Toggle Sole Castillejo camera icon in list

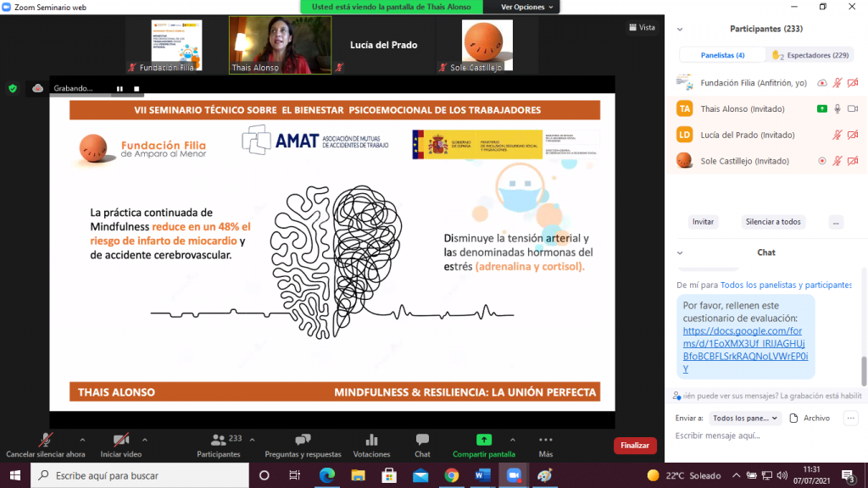pos(853,161)
